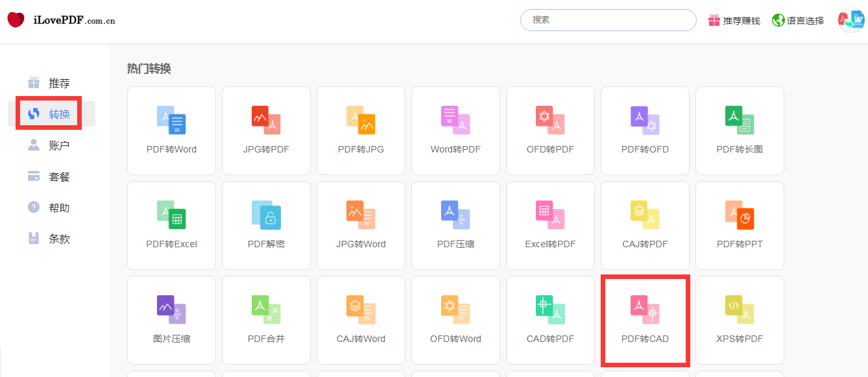Open the PDF转Word conversion tool

171,130
